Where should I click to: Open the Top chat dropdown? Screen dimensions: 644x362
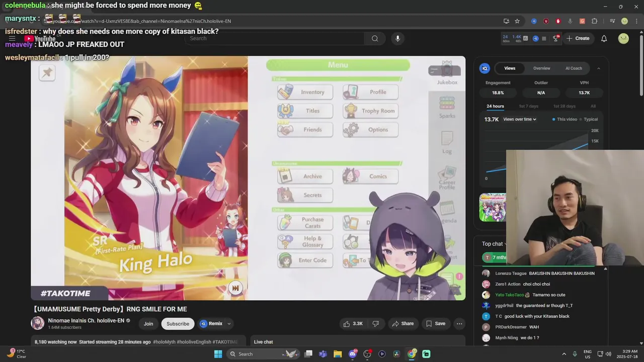click(494, 244)
